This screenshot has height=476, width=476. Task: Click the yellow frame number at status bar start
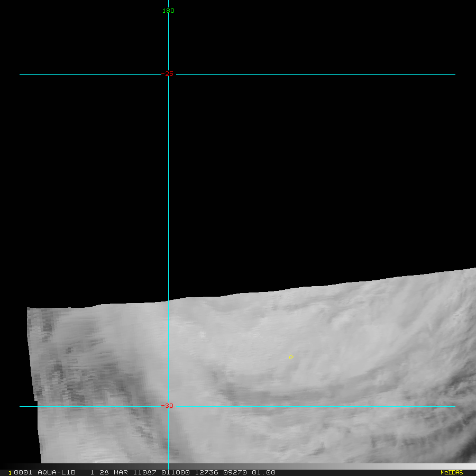click(x=10, y=472)
